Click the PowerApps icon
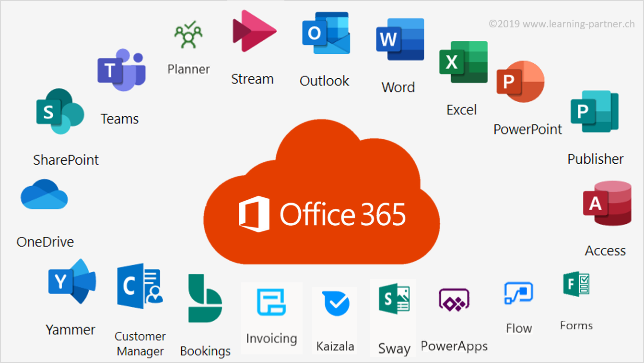The image size is (644, 363). pyautogui.click(x=454, y=301)
